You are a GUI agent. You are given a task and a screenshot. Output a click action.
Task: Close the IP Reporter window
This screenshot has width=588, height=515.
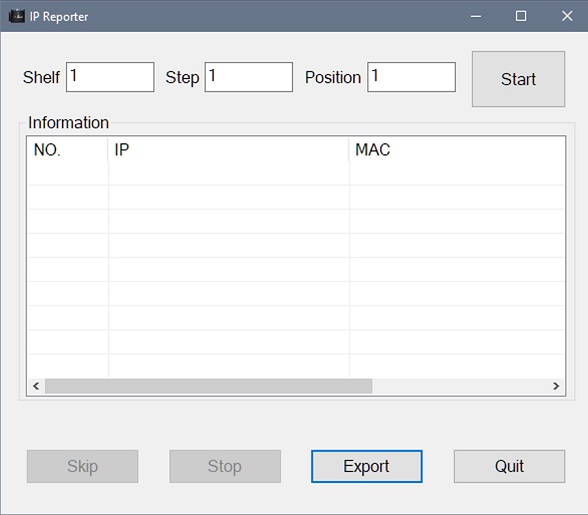pos(567,16)
